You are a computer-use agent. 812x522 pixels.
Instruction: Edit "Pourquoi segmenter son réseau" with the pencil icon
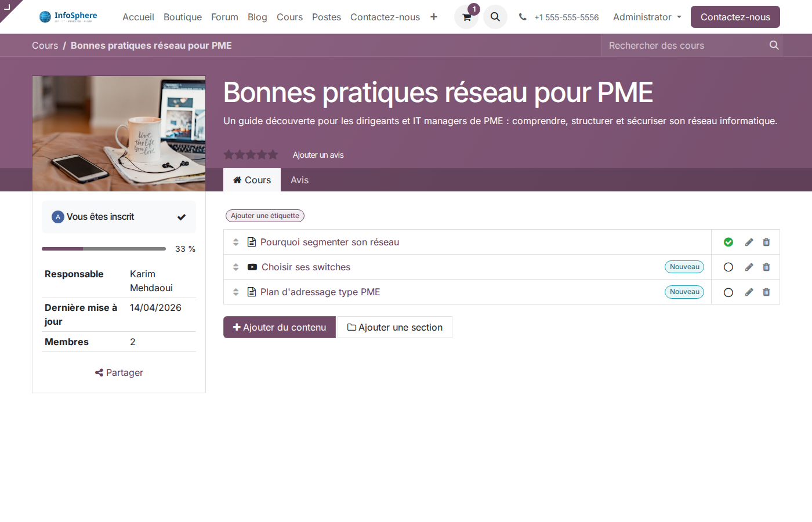749,242
